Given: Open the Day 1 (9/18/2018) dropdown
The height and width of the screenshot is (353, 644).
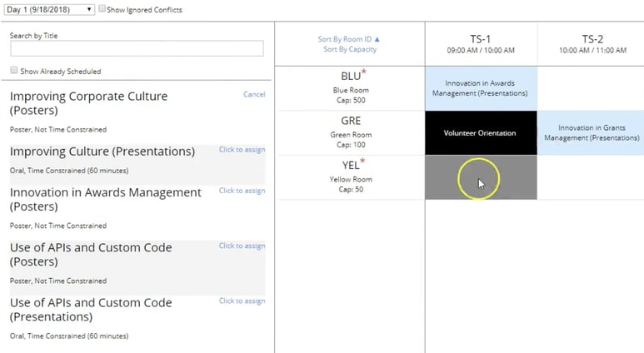Looking at the screenshot, I should pyautogui.click(x=49, y=9).
